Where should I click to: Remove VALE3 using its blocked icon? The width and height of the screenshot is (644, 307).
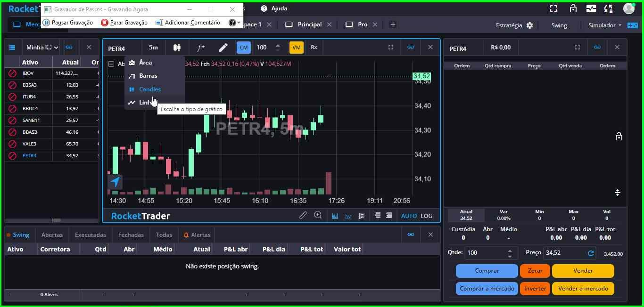pos(13,144)
